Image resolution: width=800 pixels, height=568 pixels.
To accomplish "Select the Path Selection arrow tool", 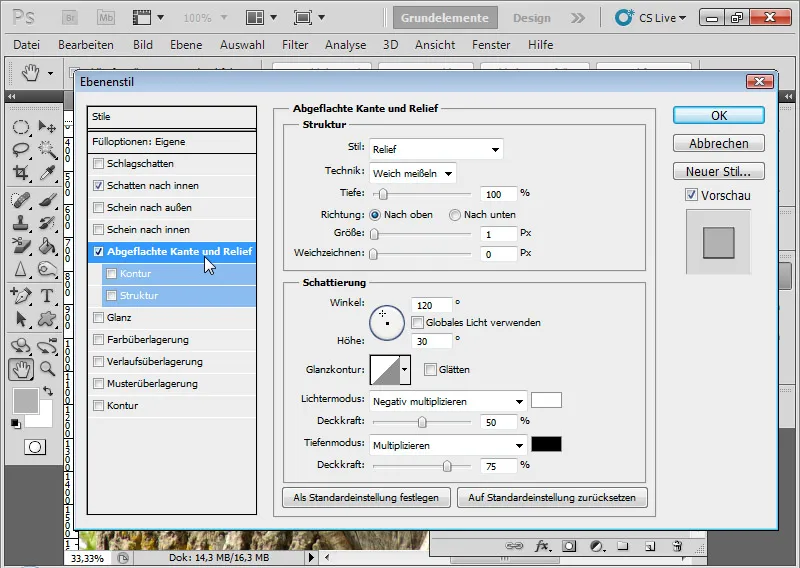I will 20,319.
